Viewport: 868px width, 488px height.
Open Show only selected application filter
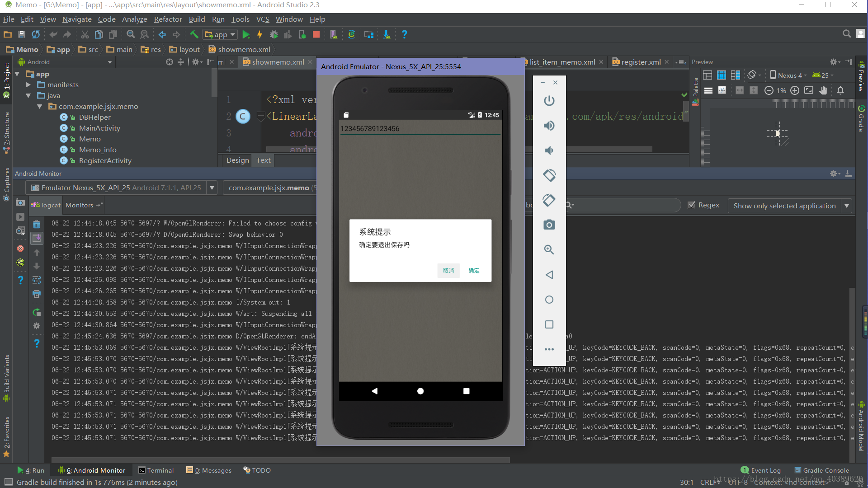790,206
